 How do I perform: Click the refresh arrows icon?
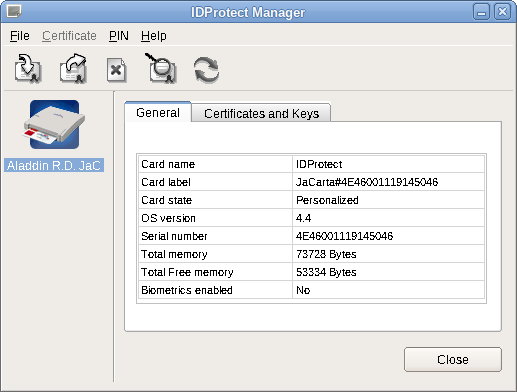[x=206, y=70]
